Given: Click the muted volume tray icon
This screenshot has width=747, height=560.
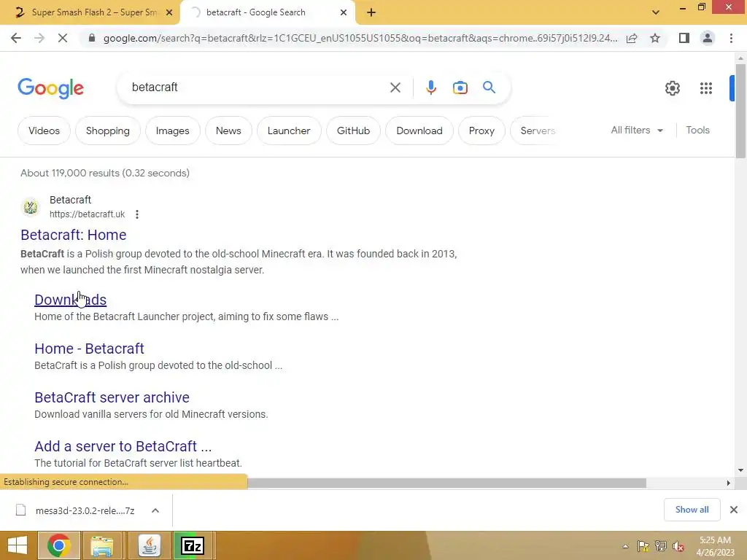Looking at the screenshot, I should pyautogui.click(x=678, y=546).
